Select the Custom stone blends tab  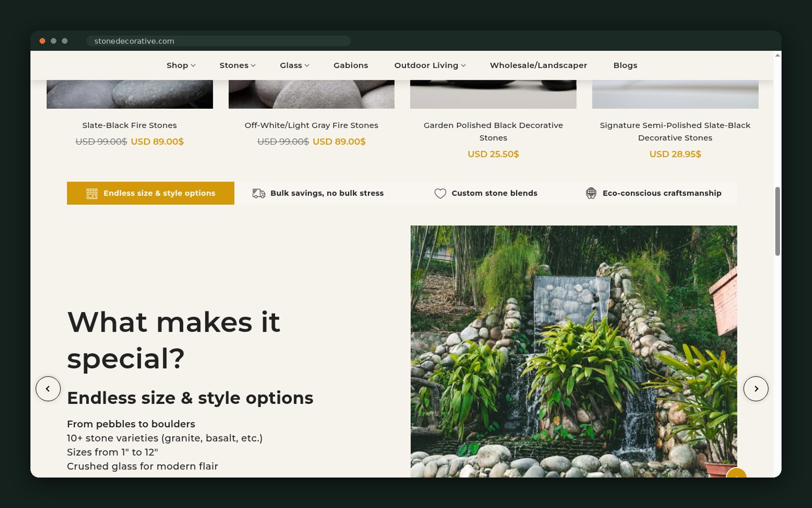486,193
